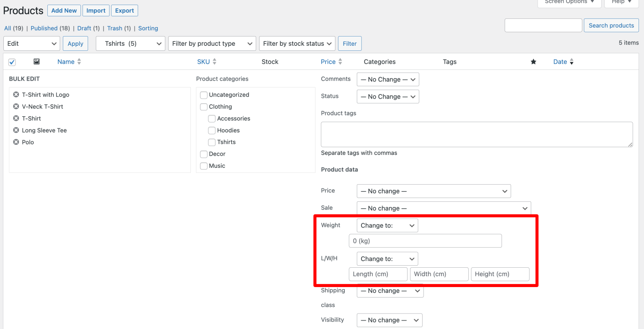Click the Length (cm) input field
The height and width of the screenshot is (329, 644).
pyautogui.click(x=378, y=274)
